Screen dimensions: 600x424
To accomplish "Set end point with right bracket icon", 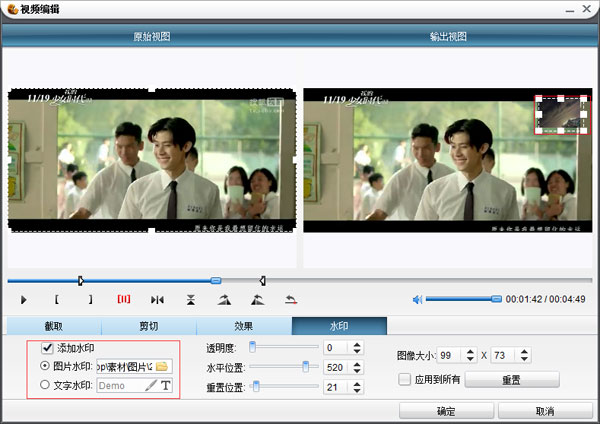I will point(90,299).
